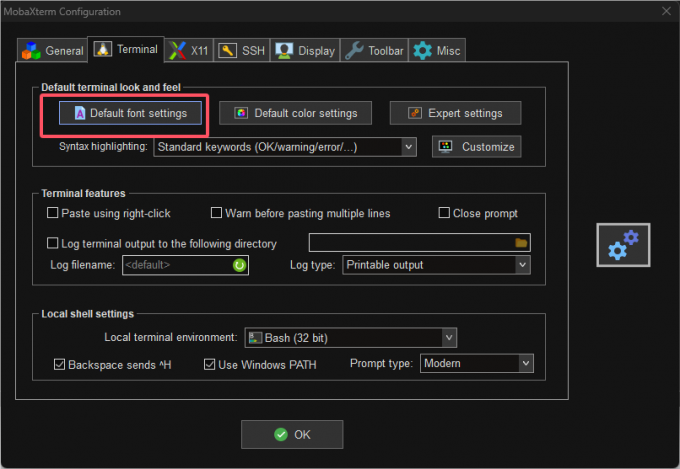Switch to the Misc tab
Image resolution: width=680 pixels, height=469 pixels.
(x=437, y=51)
